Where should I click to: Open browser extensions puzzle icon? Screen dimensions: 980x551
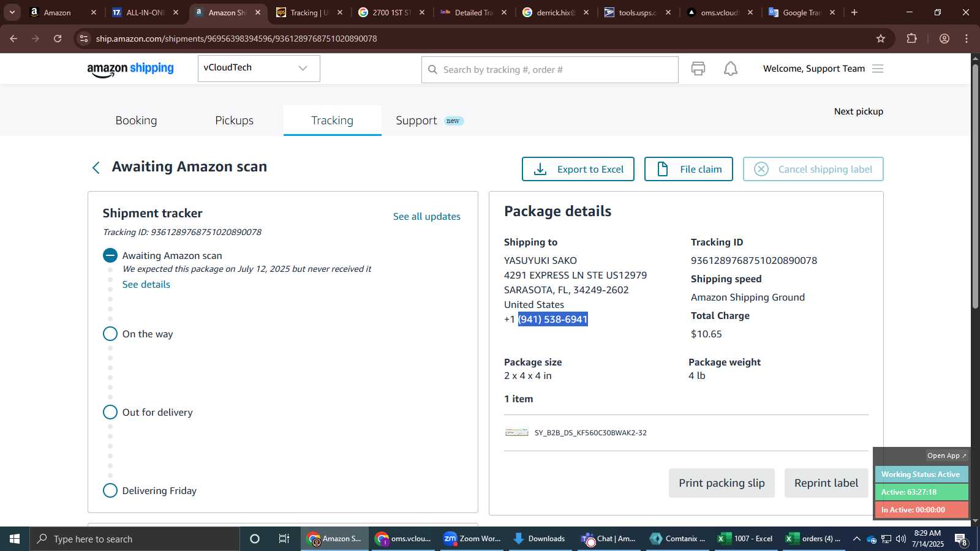pos(912,39)
